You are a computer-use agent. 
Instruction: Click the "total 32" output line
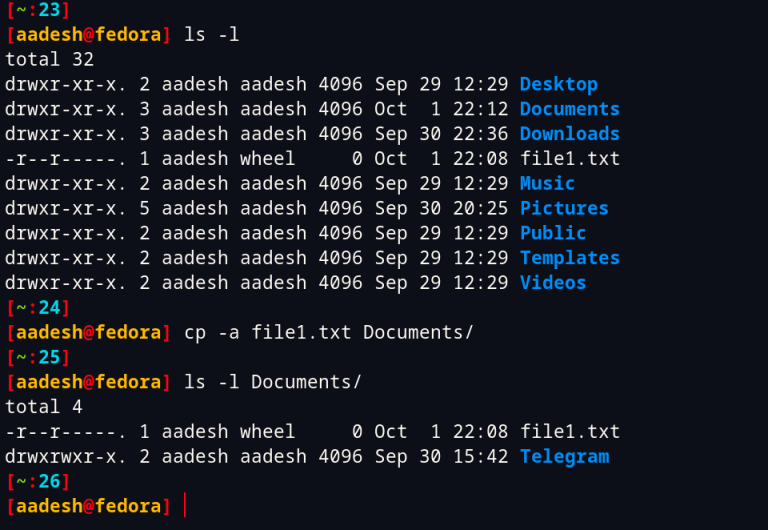pyautogui.click(x=49, y=59)
